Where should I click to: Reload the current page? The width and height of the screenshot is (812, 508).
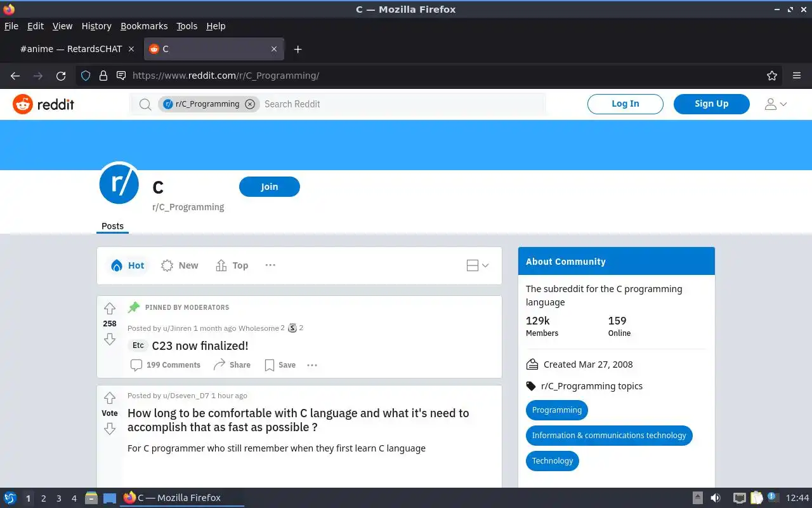(61, 76)
